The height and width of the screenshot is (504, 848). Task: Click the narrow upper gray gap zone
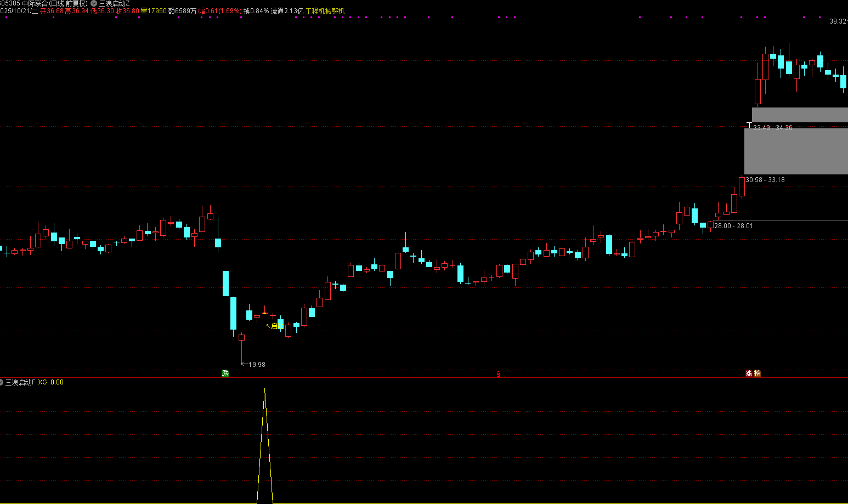click(x=800, y=115)
